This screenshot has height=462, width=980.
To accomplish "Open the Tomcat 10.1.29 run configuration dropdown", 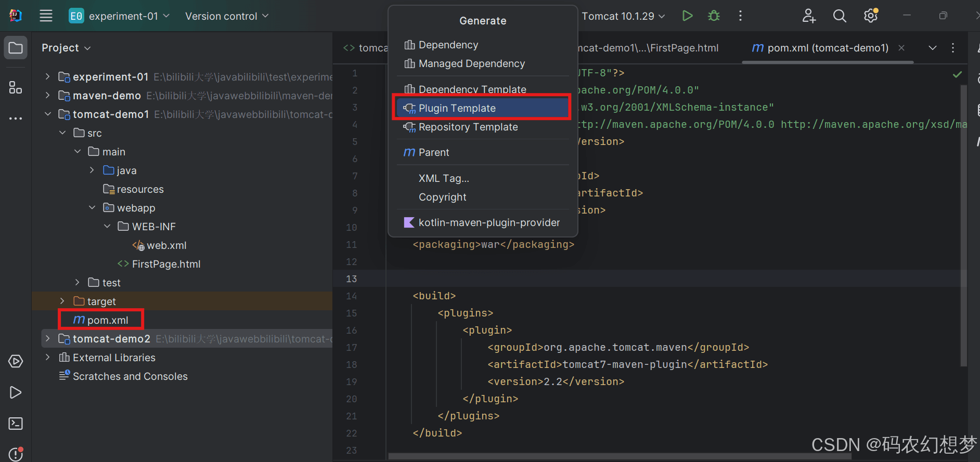I will pyautogui.click(x=623, y=16).
